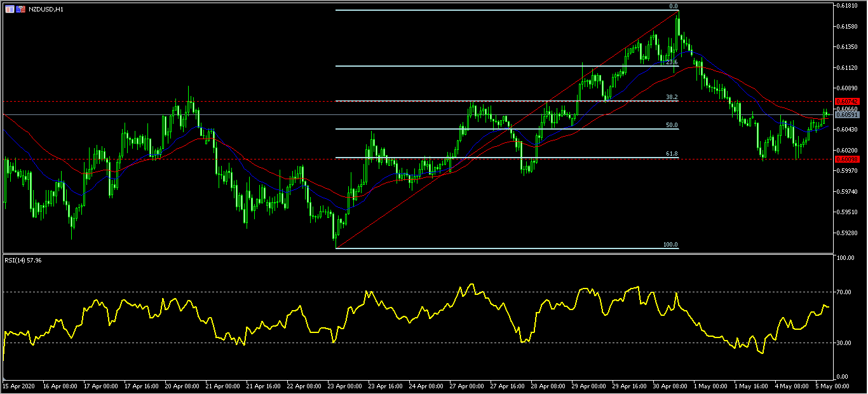Click the 1 May 16:00 time label

(x=752, y=386)
